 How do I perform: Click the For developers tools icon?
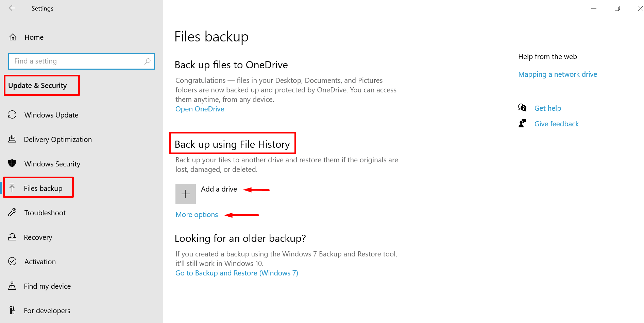(x=12, y=310)
